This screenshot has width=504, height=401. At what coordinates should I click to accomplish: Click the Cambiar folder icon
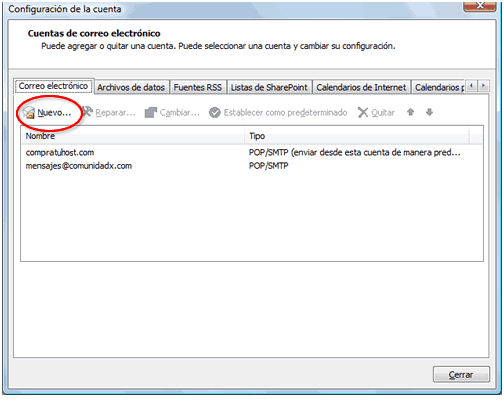point(151,112)
